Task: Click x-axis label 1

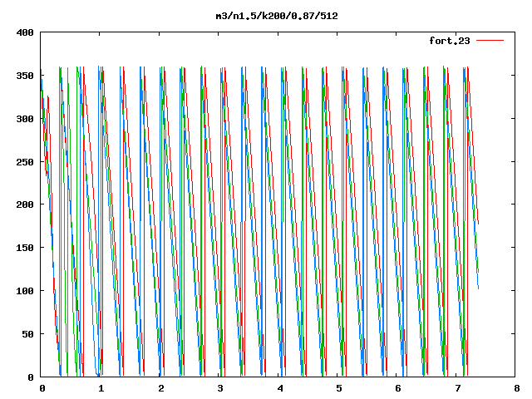Action: (x=101, y=388)
